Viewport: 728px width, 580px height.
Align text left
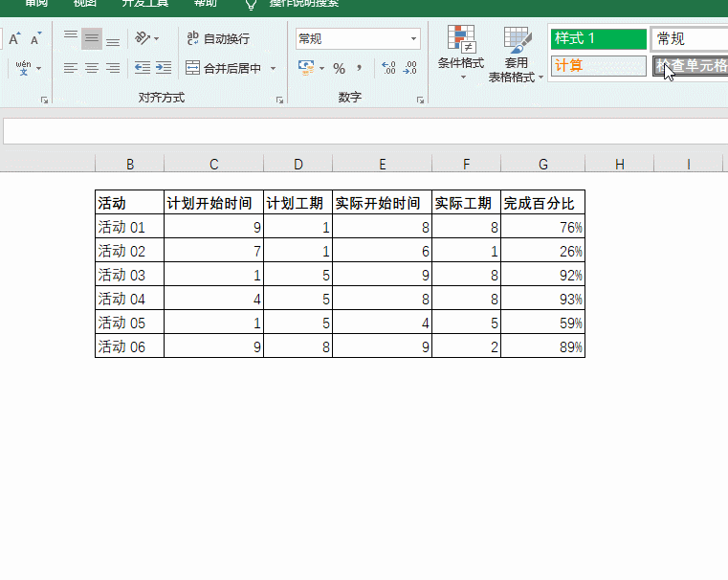click(x=71, y=68)
